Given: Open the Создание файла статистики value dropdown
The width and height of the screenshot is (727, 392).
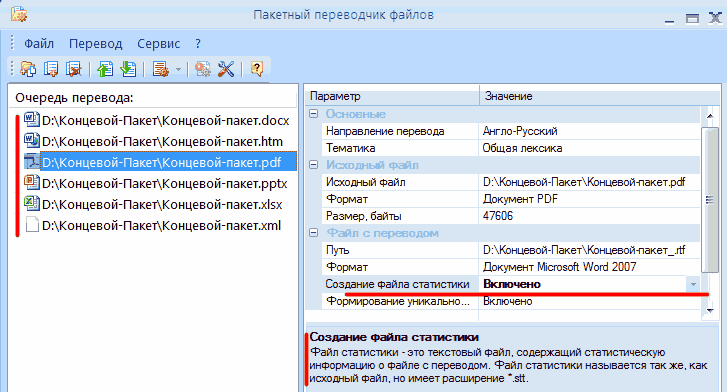Looking at the screenshot, I should 693,284.
